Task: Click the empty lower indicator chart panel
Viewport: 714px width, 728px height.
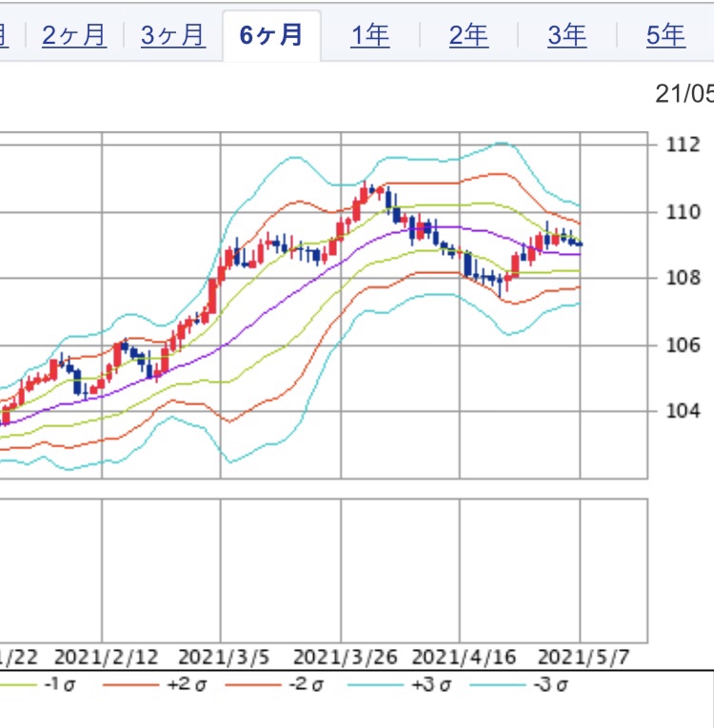Action: (324, 571)
